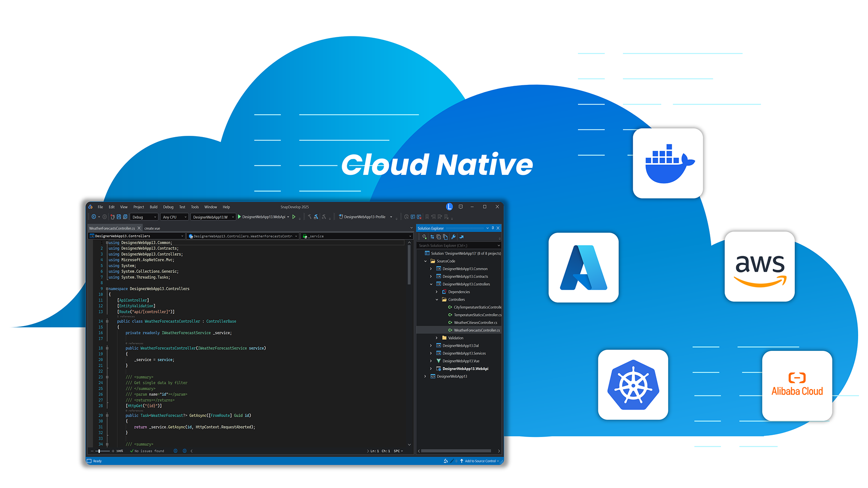868x488 pixels.
Task: Open the _service member dropdown
Action: tap(357, 236)
